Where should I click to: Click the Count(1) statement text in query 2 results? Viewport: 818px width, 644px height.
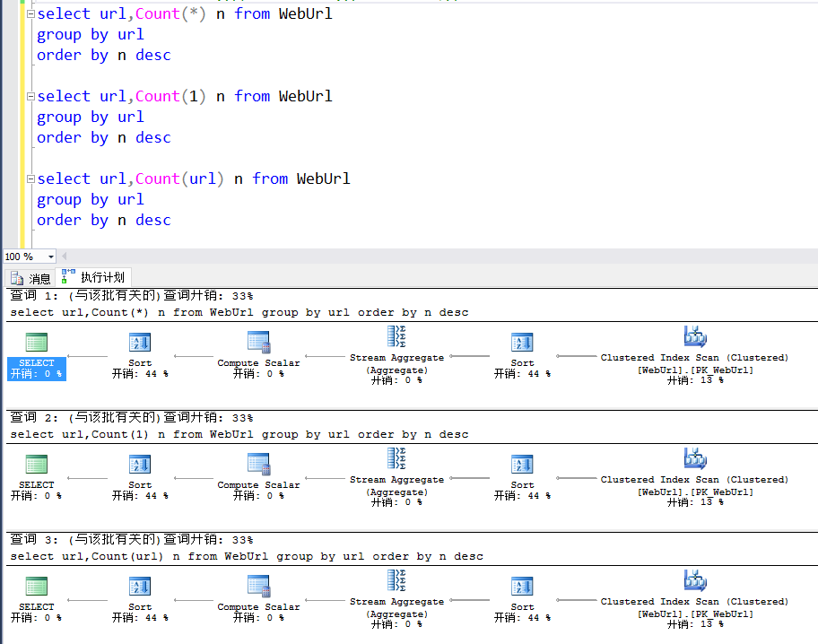pos(239,435)
